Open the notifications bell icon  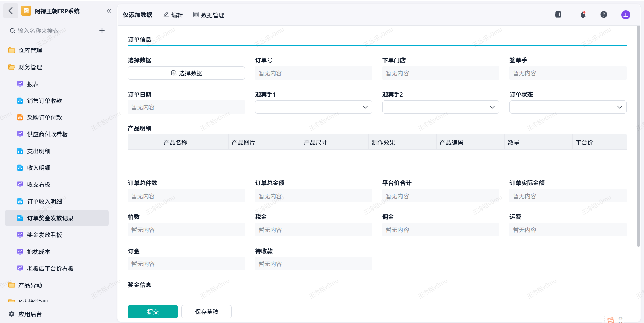[x=583, y=15]
